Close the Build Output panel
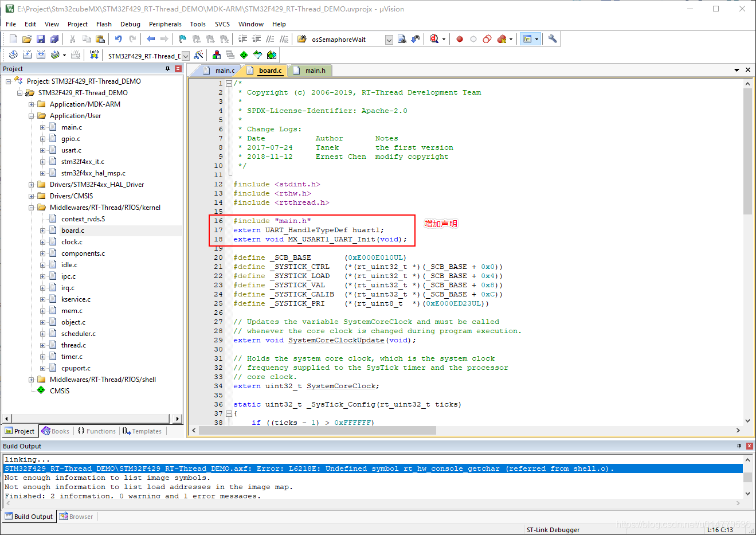Viewport: 756px width, 535px height. tap(749, 446)
